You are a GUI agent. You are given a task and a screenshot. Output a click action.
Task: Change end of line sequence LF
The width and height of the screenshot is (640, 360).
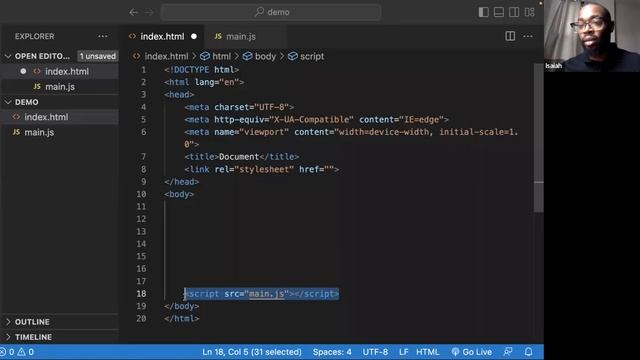[x=403, y=352]
